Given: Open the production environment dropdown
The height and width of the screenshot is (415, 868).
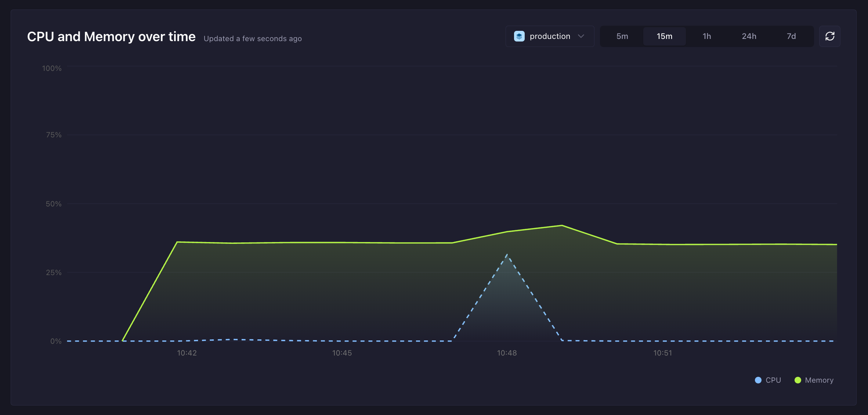Looking at the screenshot, I should (x=550, y=36).
